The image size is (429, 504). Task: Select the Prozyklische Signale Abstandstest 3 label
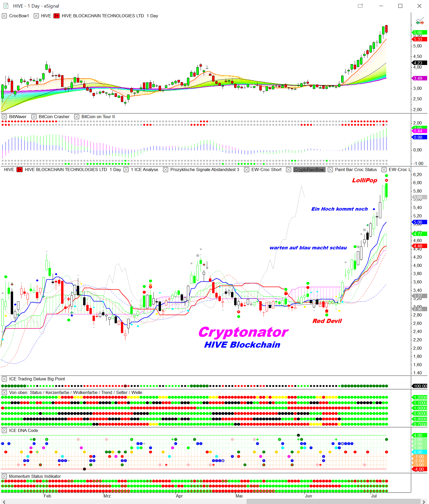pyautogui.click(x=205, y=169)
